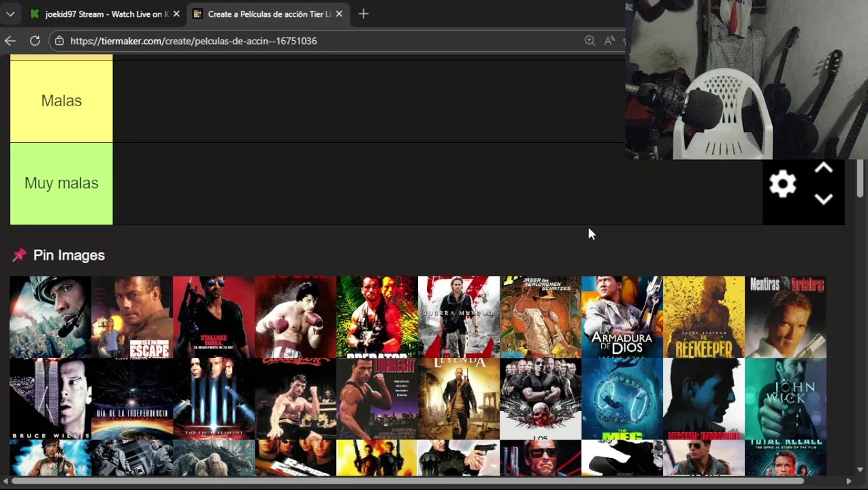Screen dimensions: 868x490
Task: Edit the yellow Malas tier label
Action: [61, 101]
